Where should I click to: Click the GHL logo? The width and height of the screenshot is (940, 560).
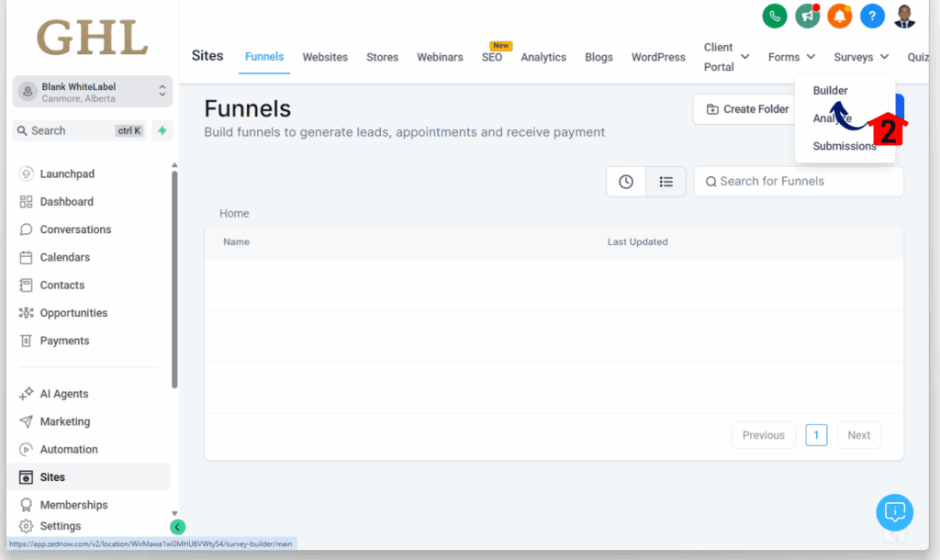(x=93, y=37)
